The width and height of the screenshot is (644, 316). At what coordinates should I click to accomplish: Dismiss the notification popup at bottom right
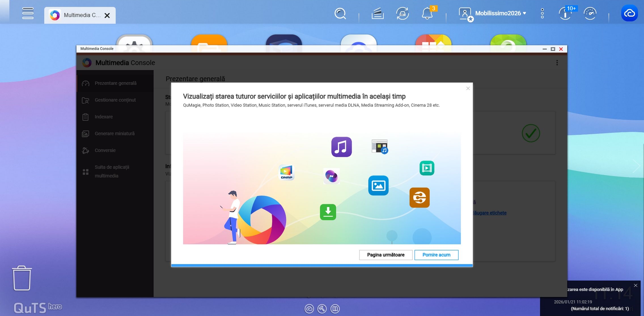click(635, 285)
